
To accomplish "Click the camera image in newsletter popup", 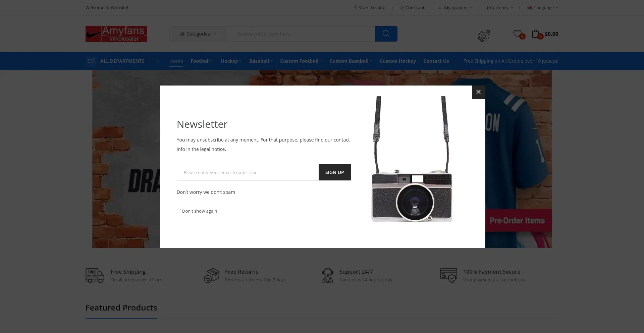I will point(412,159).
